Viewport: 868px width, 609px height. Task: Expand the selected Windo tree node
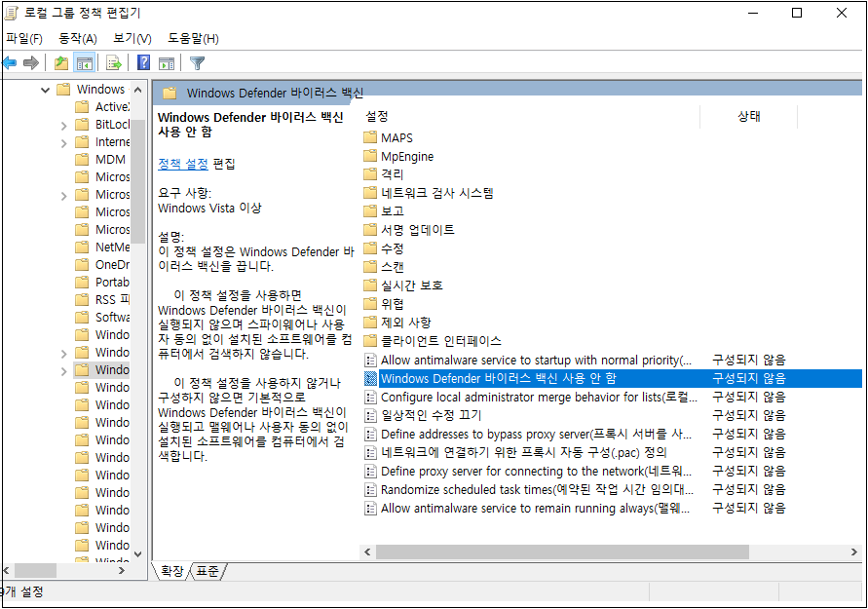tap(63, 371)
